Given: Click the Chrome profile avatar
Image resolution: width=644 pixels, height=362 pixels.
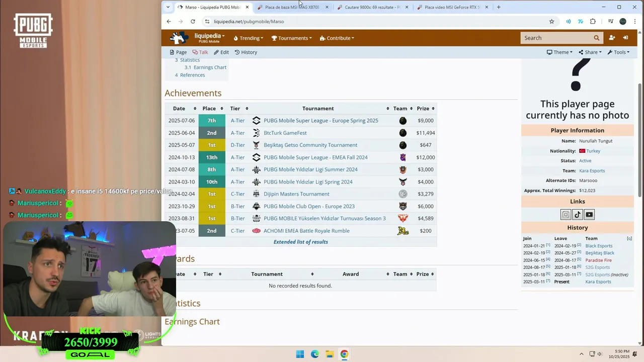Looking at the screenshot, I should click(x=623, y=22).
